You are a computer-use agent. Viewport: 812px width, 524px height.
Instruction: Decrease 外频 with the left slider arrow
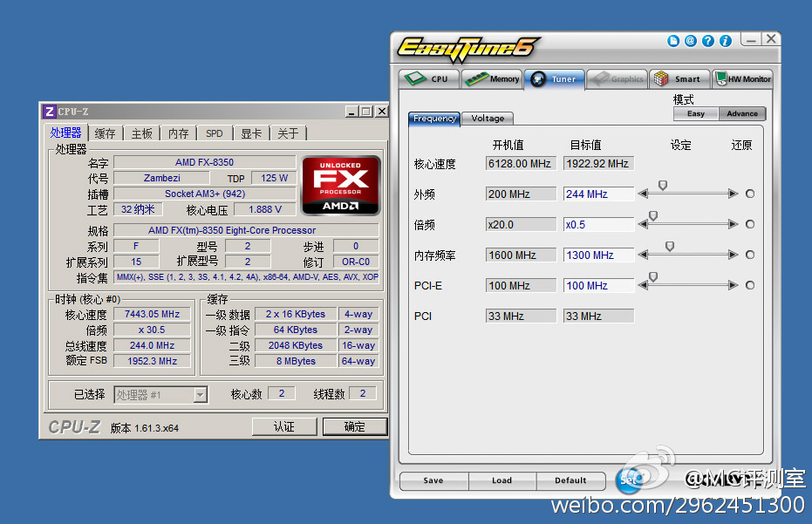(643, 194)
